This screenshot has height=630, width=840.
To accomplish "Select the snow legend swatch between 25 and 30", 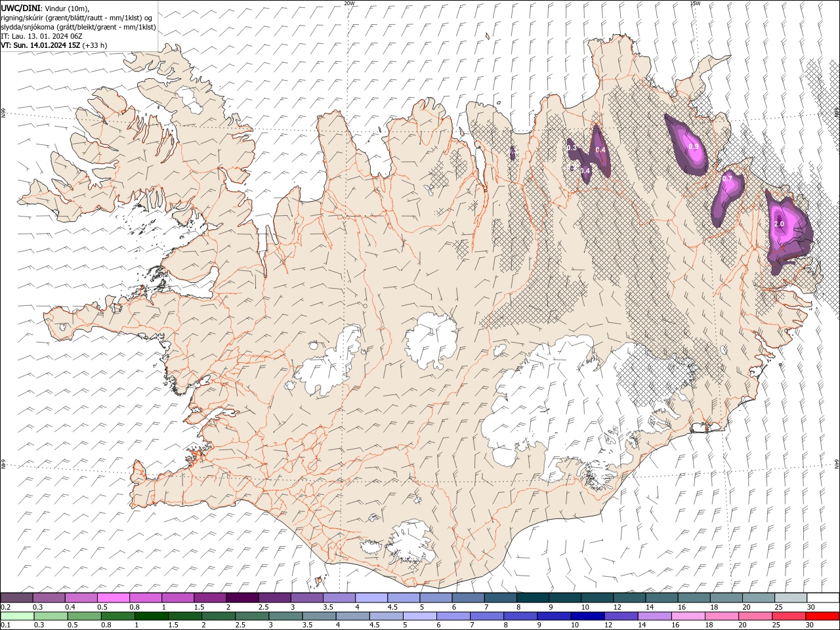I will coord(791,598).
